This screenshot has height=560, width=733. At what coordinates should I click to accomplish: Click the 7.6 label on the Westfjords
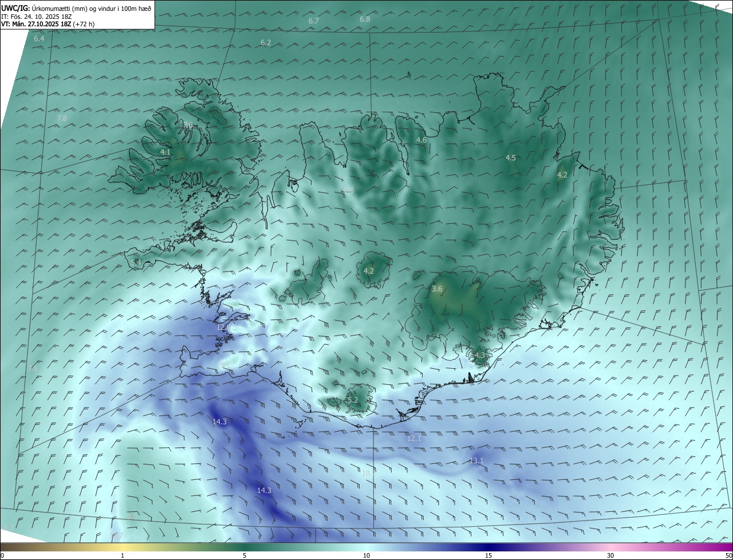click(x=188, y=125)
